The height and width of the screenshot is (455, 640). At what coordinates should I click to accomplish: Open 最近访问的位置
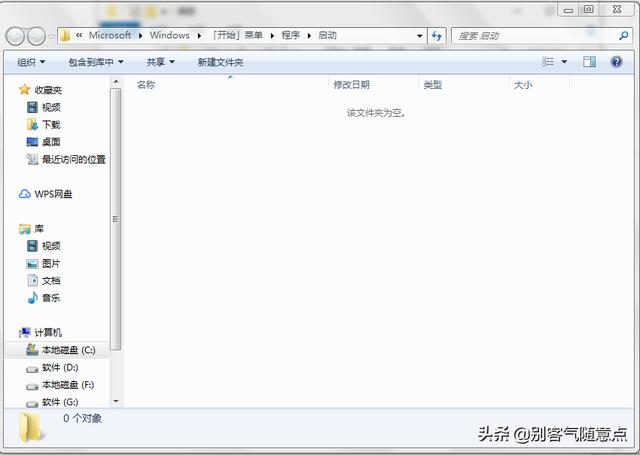point(66,159)
